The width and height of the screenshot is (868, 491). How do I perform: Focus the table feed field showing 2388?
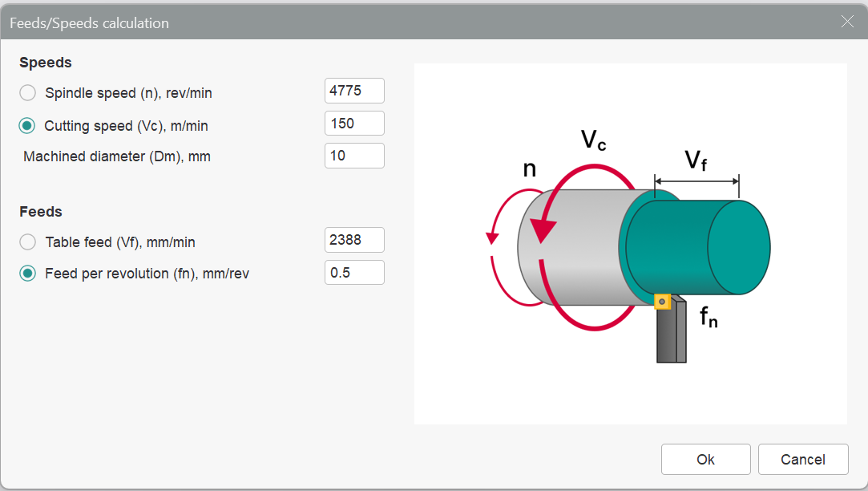pyautogui.click(x=354, y=240)
